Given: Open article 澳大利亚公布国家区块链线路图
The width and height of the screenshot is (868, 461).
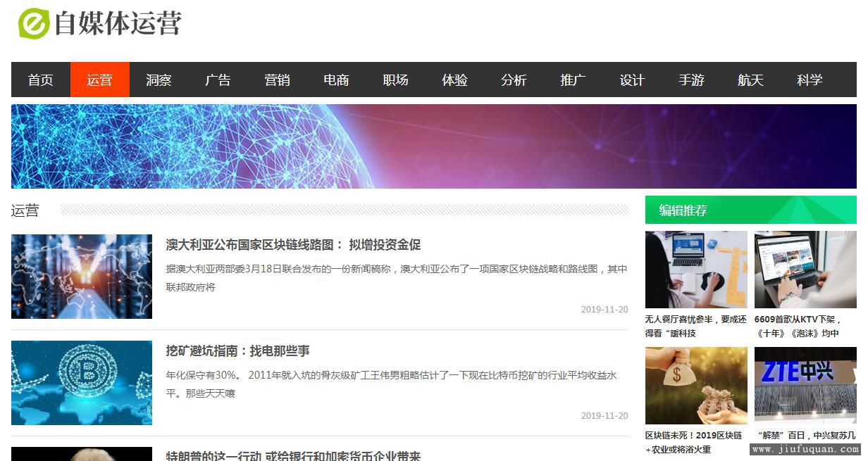Looking at the screenshot, I should 293,245.
